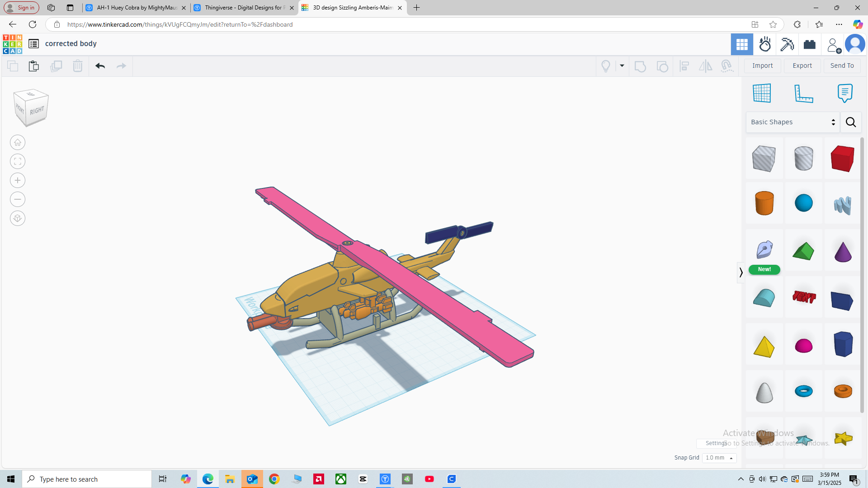Switch to Blocks pickaxe view
The height and width of the screenshot is (488, 868).
[787, 44]
